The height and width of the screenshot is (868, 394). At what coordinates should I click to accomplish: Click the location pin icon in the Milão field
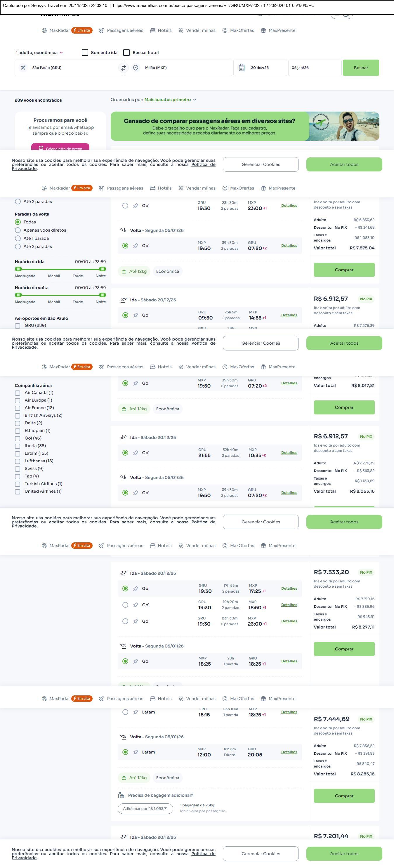pos(136,68)
